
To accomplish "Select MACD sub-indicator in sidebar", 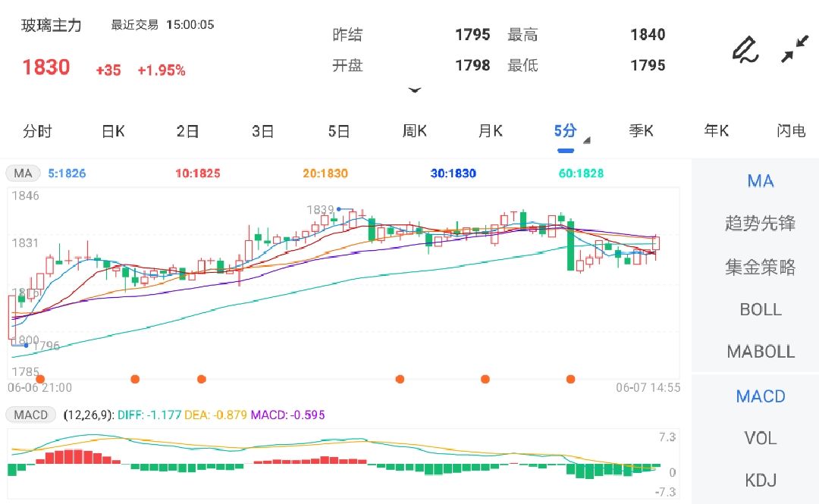I will [761, 396].
